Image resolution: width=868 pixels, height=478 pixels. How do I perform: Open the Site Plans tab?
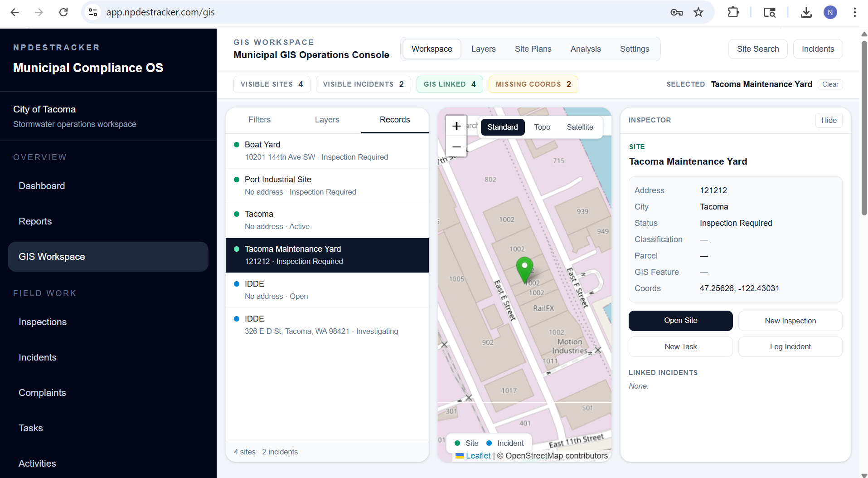pyautogui.click(x=533, y=49)
